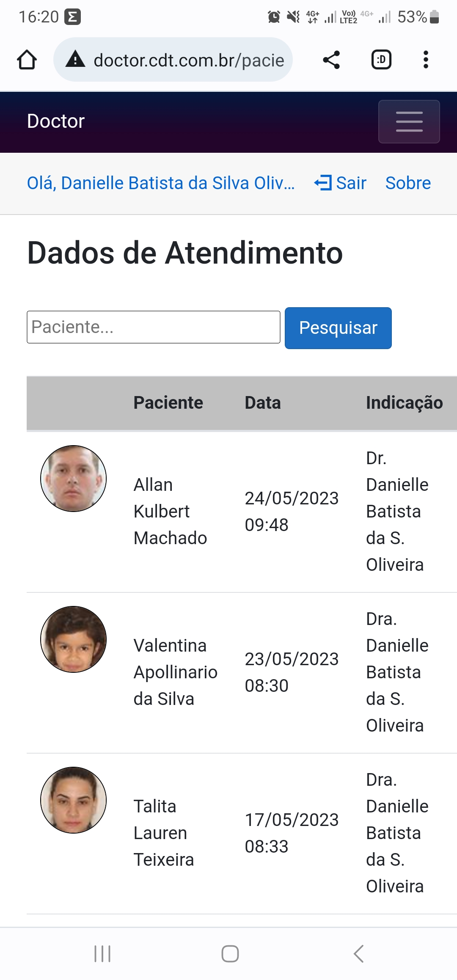Open the three-dot browser menu
457x980 pixels.
pyautogui.click(x=426, y=60)
